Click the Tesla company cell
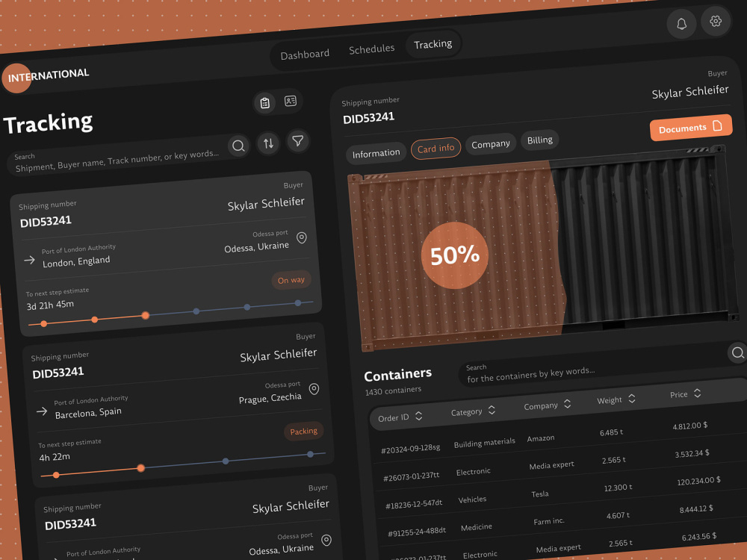Screen dimensions: 747x560 540,494
